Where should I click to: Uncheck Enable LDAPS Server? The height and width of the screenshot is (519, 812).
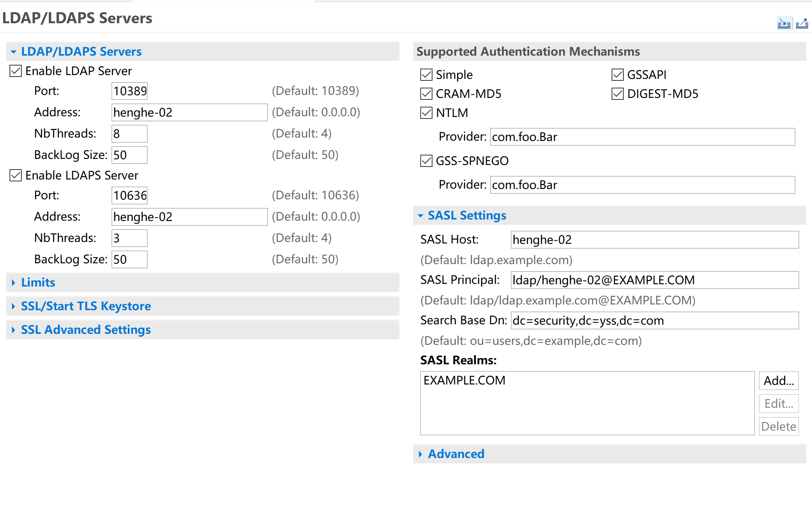(16, 176)
